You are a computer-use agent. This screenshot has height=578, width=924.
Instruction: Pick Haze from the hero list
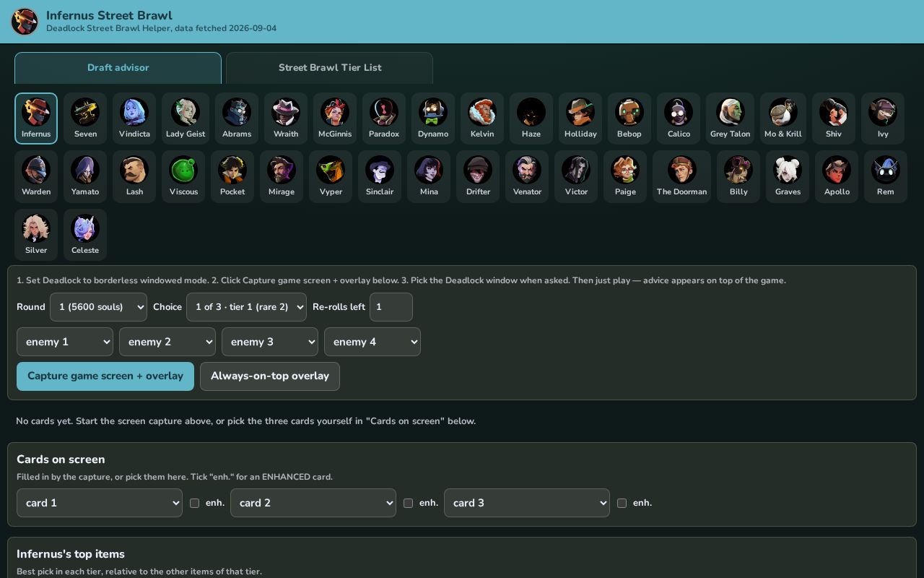[x=531, y=118]
